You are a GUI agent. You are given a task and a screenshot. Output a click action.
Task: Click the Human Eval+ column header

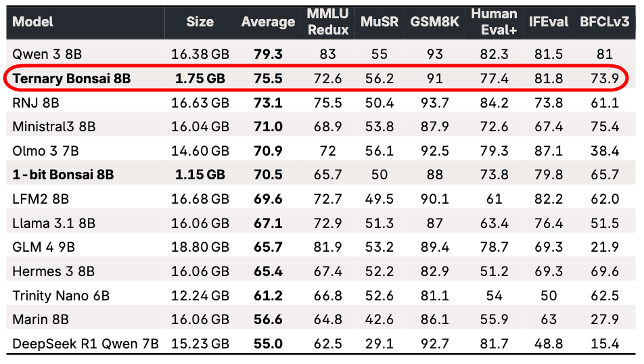click(x=494, y=22)
